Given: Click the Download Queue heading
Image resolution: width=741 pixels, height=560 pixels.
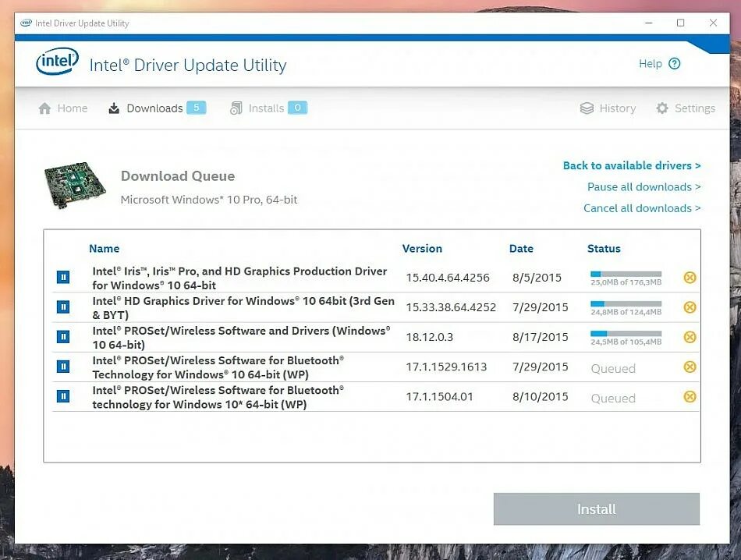Looking at the screenshot, I should pos(178,175).
